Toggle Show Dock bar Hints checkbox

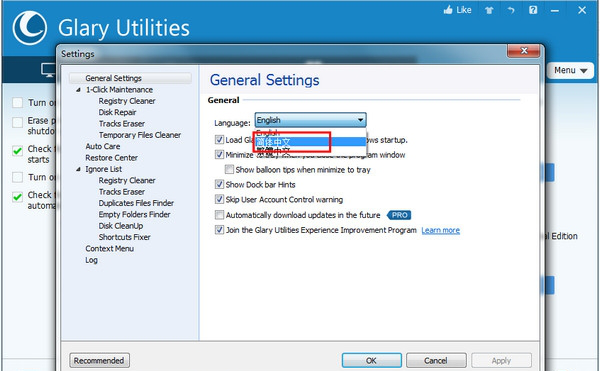point(219,184)
